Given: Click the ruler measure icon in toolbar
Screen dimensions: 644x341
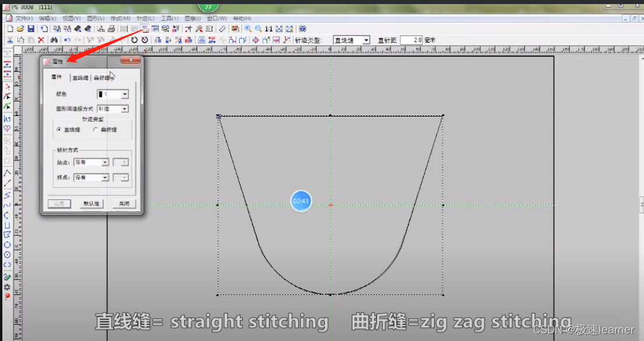Looking at the screenshot, I should pos(222,29).
